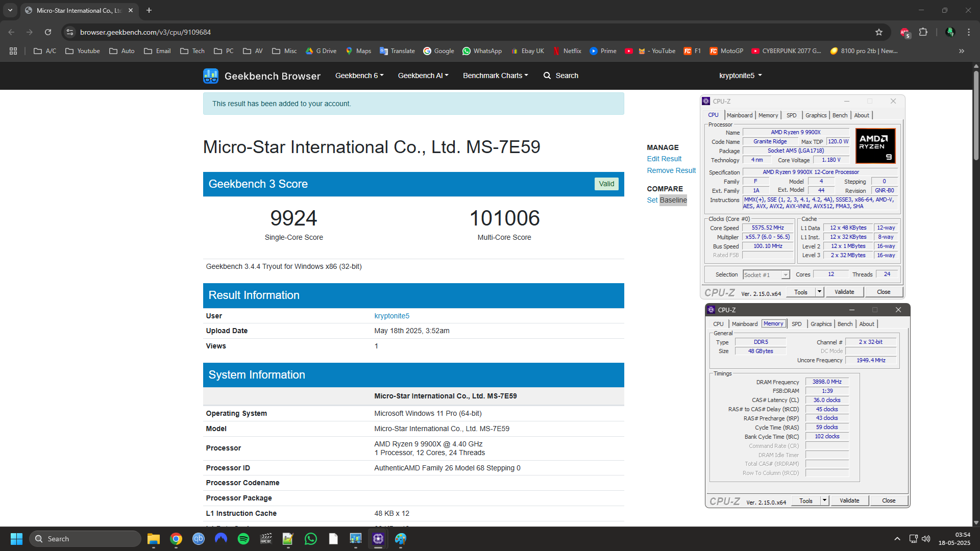Click the Remove Result link
Image resolution: width=980 pixels, height=551 pixels.
point(671,170)
